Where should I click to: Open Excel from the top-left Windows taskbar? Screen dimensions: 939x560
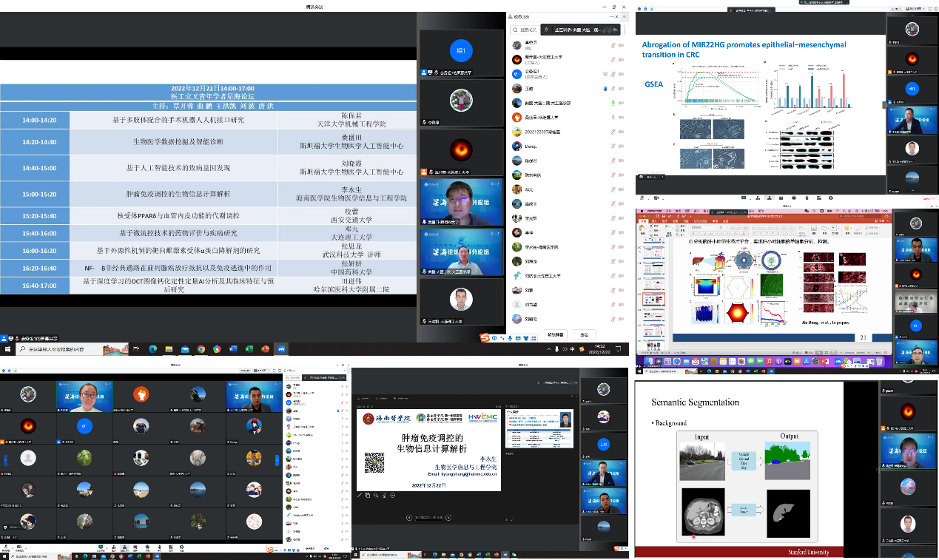[x=249, y=348]
